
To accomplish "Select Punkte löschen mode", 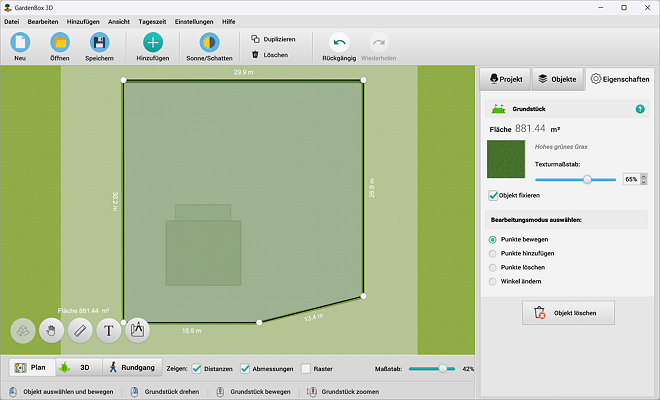I will pyautogui.click(x=492, y=267).
